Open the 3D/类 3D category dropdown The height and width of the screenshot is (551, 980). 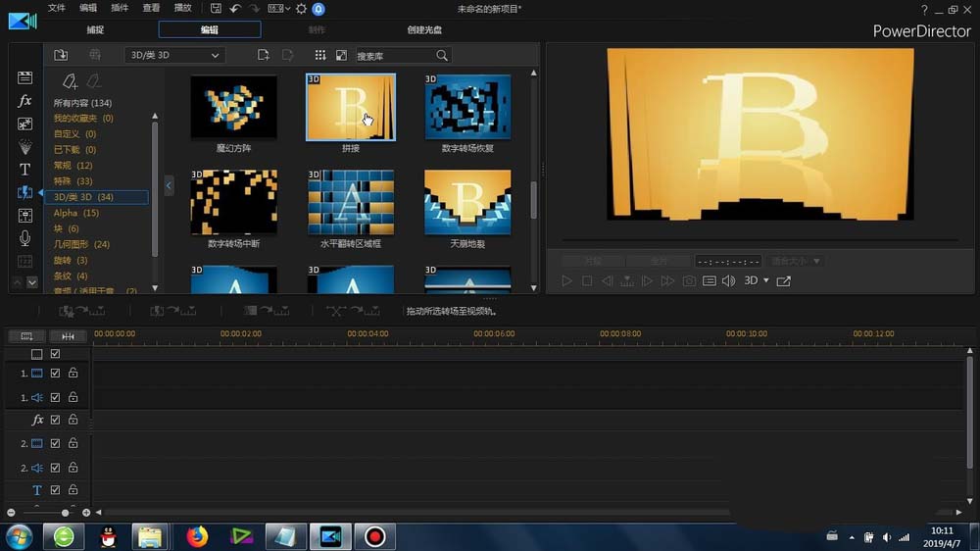174,55
